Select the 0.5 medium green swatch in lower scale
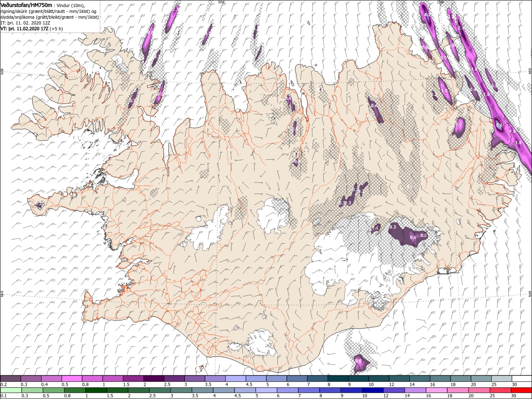532x399 pixels. click(x=53, y=390)
